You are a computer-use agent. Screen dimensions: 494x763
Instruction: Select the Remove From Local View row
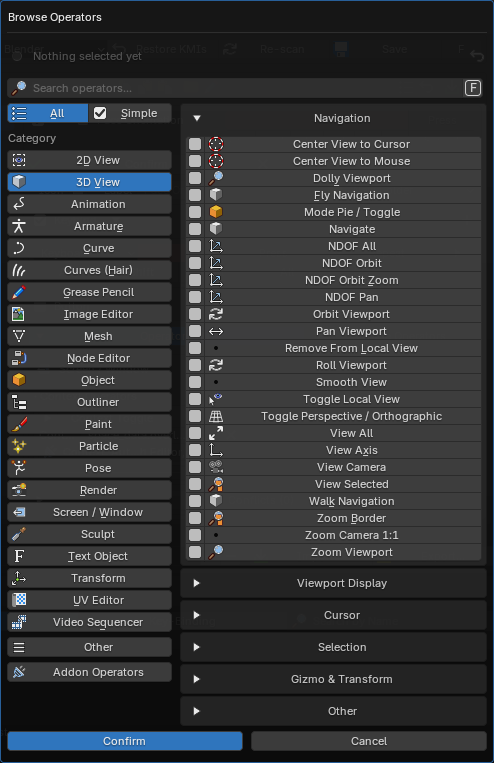(343, 348)
